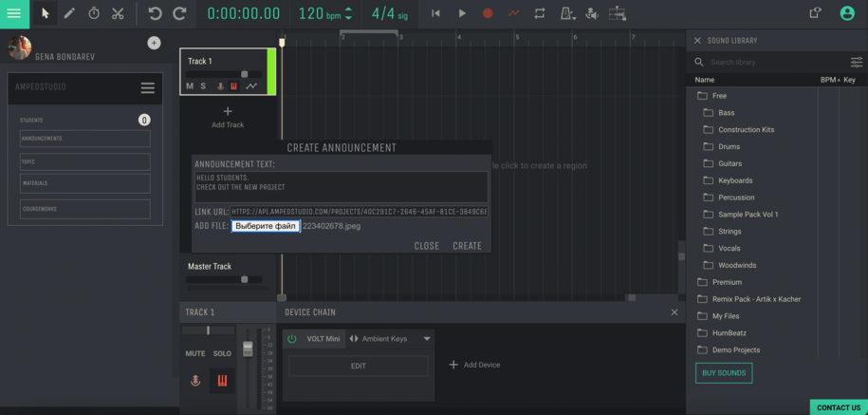Screen dimensions: 868x415
Task: Open the CONTACT US link
Action: pos(839,407)
